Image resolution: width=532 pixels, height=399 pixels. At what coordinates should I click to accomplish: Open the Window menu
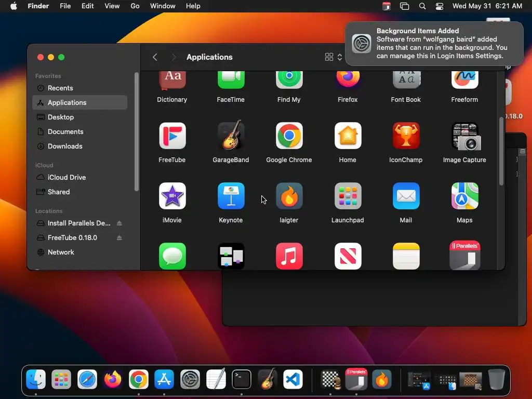pos(163,6)
